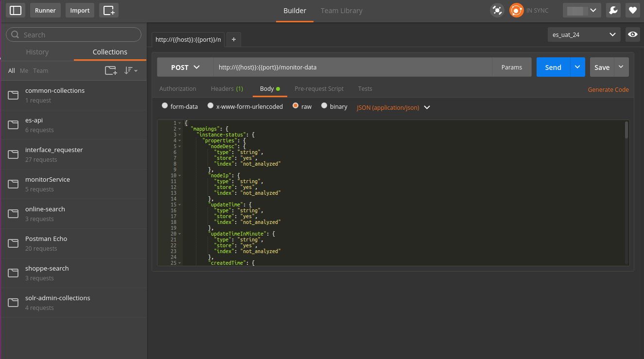Open Send options dropdown arrow
644x359 pixels.
577,68
